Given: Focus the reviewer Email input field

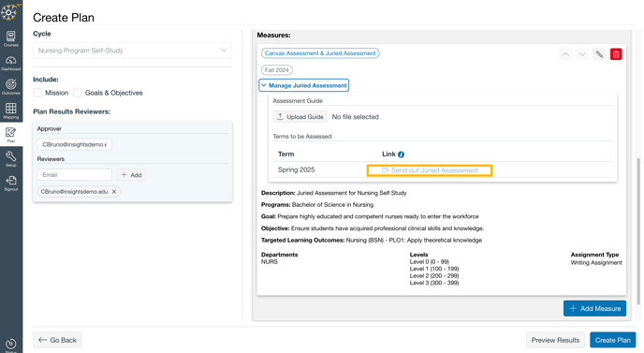Looking at the screenshot, I should pyautogui.click(x=74, y=175).
